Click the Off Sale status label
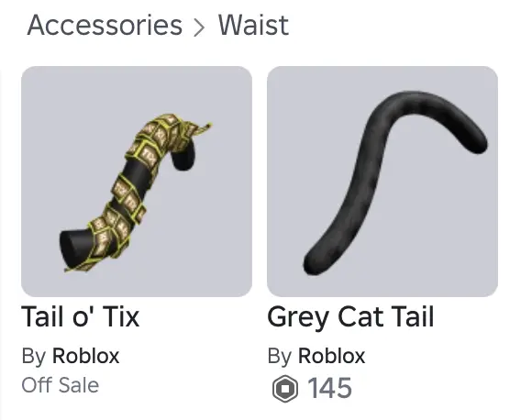This screenshot has width=532, height=420. click(x=61, y=385)
